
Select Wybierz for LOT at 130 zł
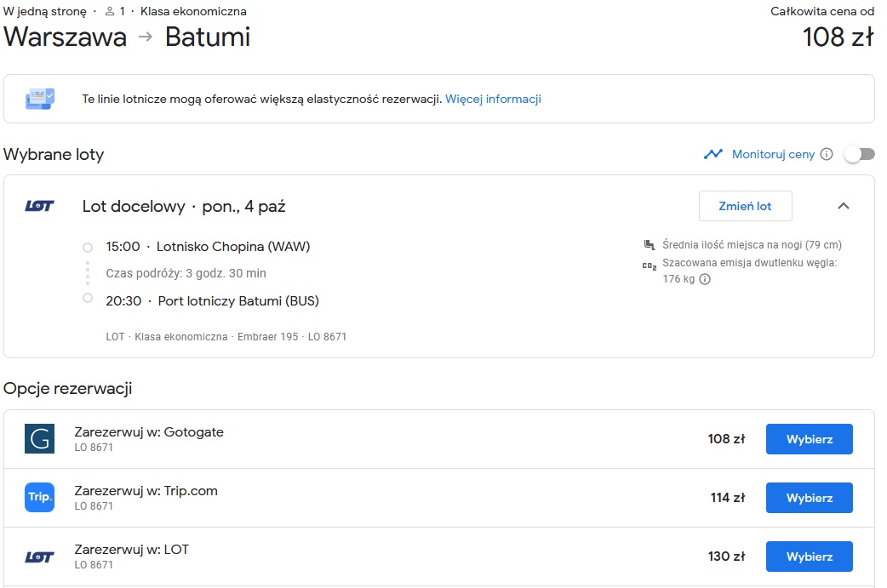pyautogui.click(x=810, y=557)
